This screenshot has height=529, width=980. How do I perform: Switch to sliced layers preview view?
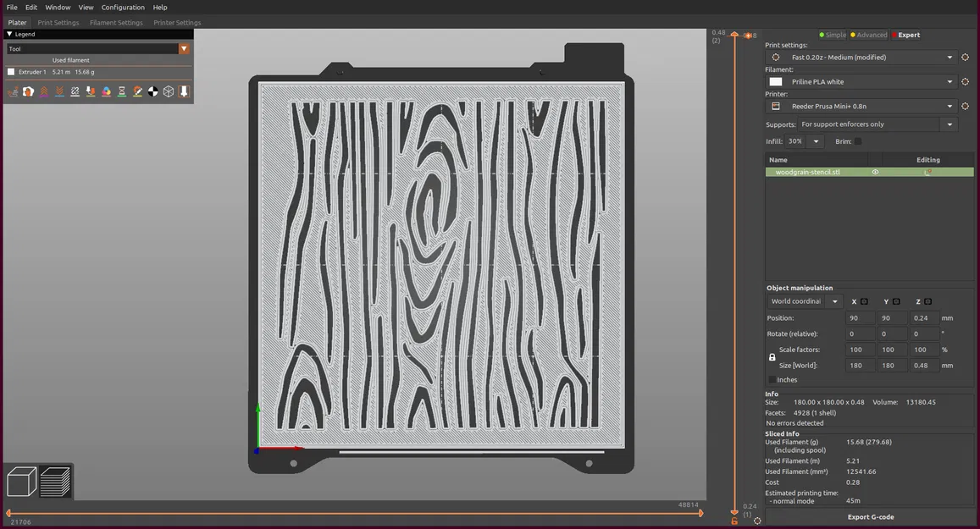coord(55,482)
